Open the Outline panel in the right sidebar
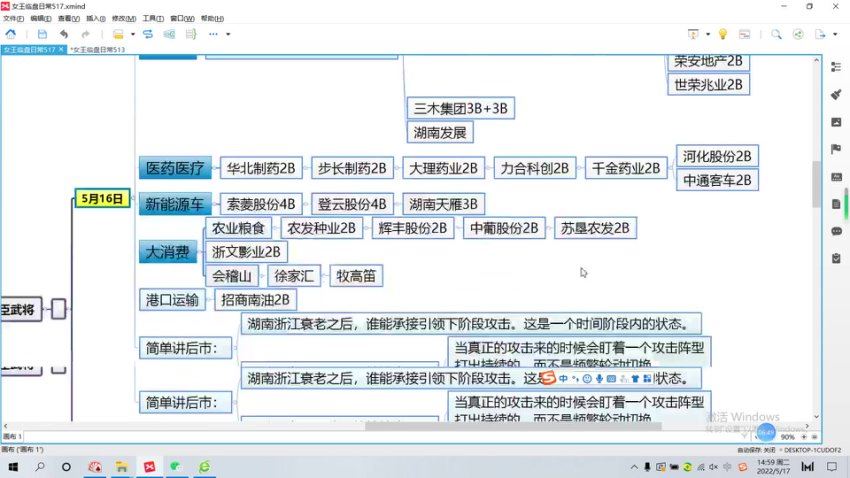This screenshot has width=850, height=478. click(x=836, y=67)
